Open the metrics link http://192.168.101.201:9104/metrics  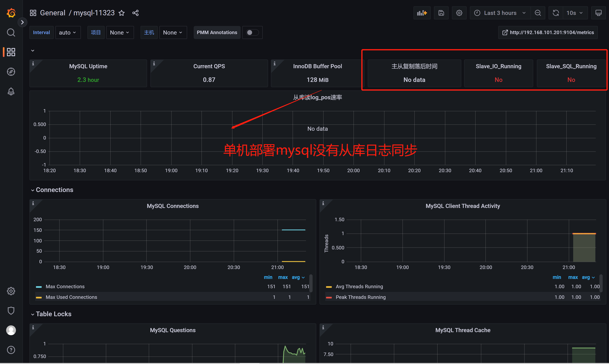point(548,32)
